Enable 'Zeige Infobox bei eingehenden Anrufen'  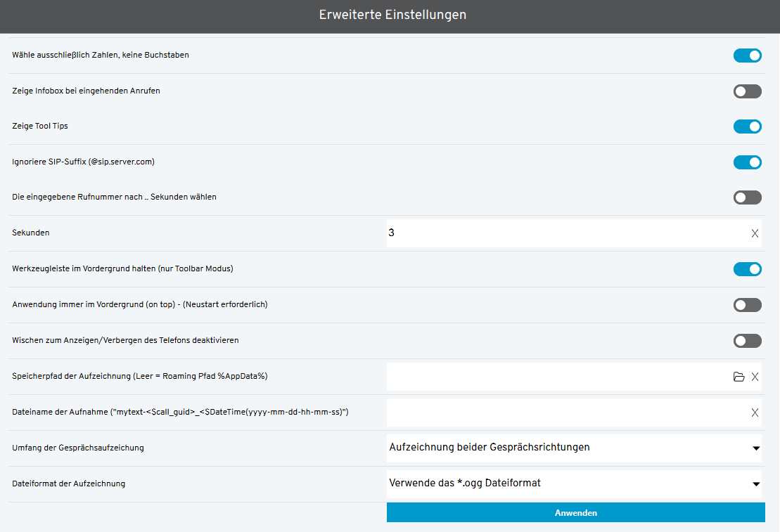(x=747, y=91)
